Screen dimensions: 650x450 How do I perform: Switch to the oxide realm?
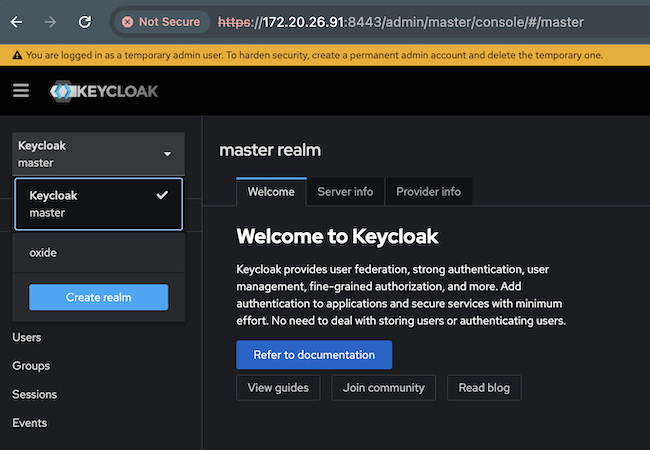click(x=44, y=253)
